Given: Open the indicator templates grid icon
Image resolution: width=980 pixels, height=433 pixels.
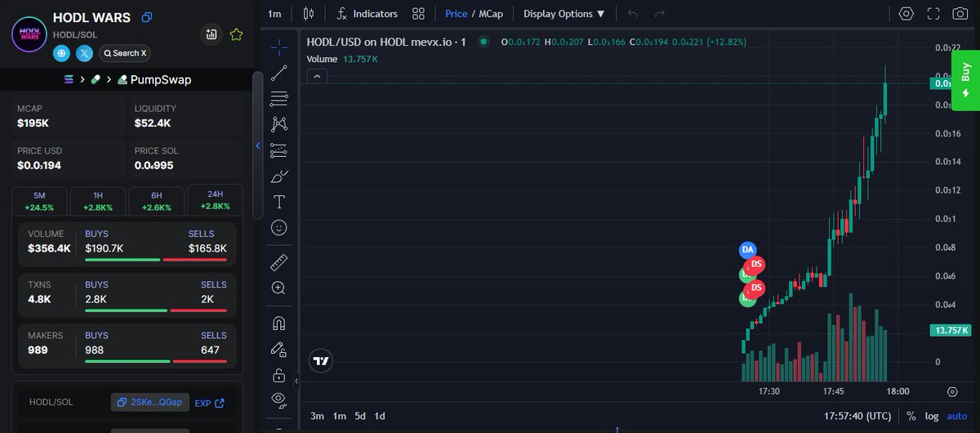Looking at the screenshot, I should (418, 14).
